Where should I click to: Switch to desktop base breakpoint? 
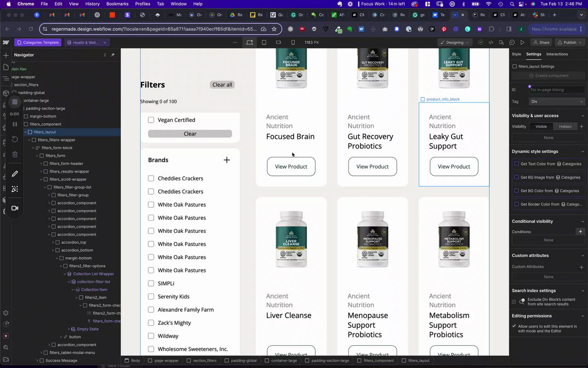[249, 42]
